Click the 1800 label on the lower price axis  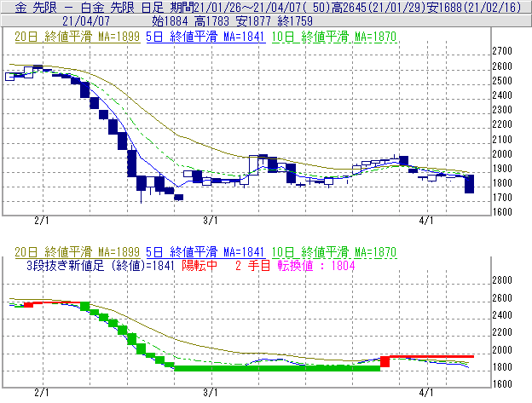[502, 366]
